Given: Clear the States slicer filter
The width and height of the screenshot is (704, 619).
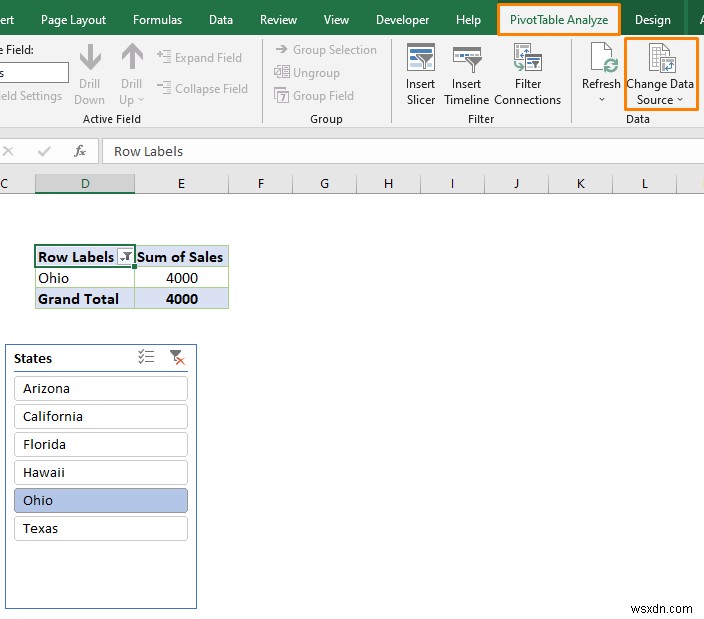Looking at the screenshot, I should [x=177, y=357].
